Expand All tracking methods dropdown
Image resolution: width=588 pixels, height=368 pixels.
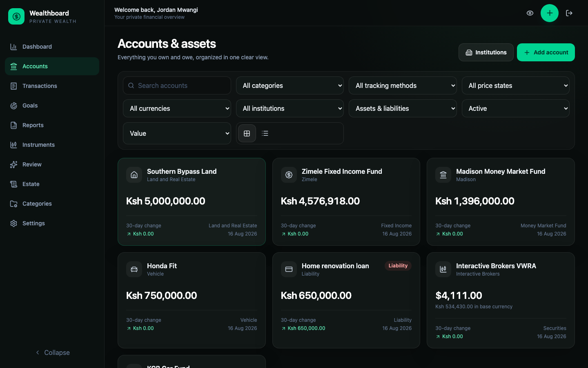[403, 85]
